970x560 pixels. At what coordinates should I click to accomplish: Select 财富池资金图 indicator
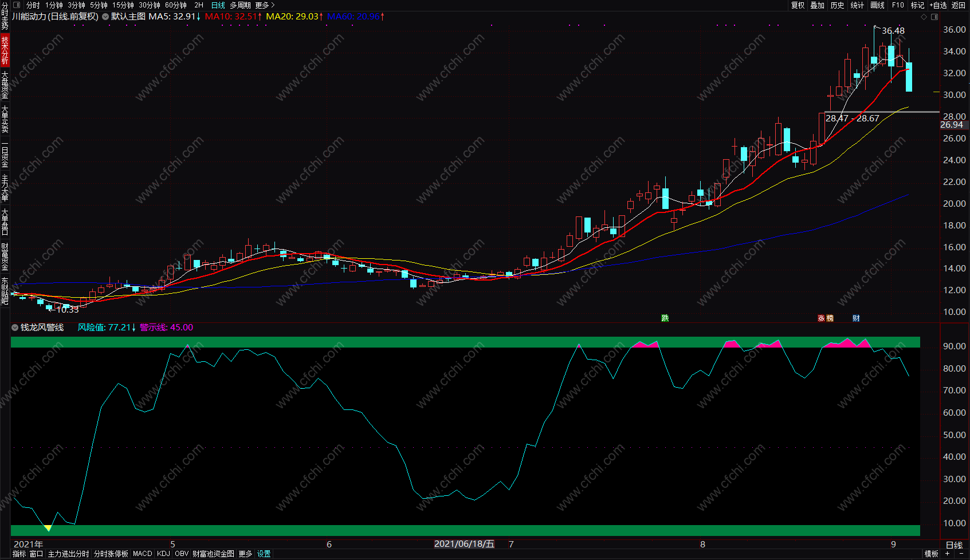(x=213, y=554)
